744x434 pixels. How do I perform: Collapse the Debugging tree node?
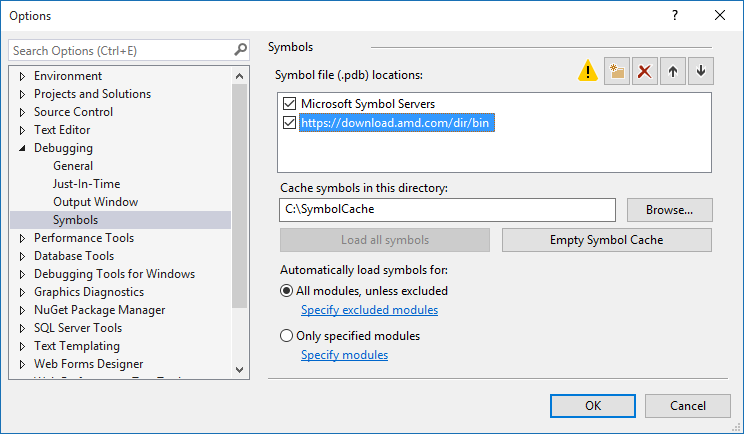(x=22, y=148)
